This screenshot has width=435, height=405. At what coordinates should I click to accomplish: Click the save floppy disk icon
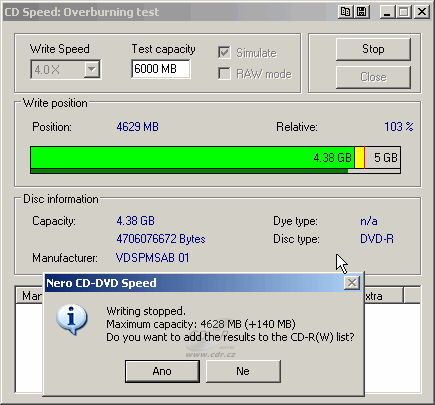(x=362, y=12)
